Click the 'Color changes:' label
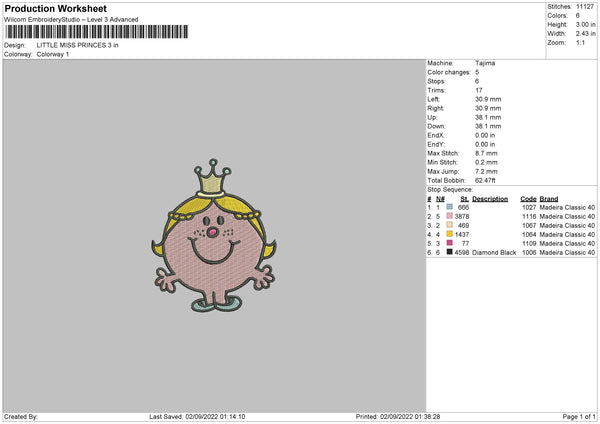600x424 pixels. point(449,72)
